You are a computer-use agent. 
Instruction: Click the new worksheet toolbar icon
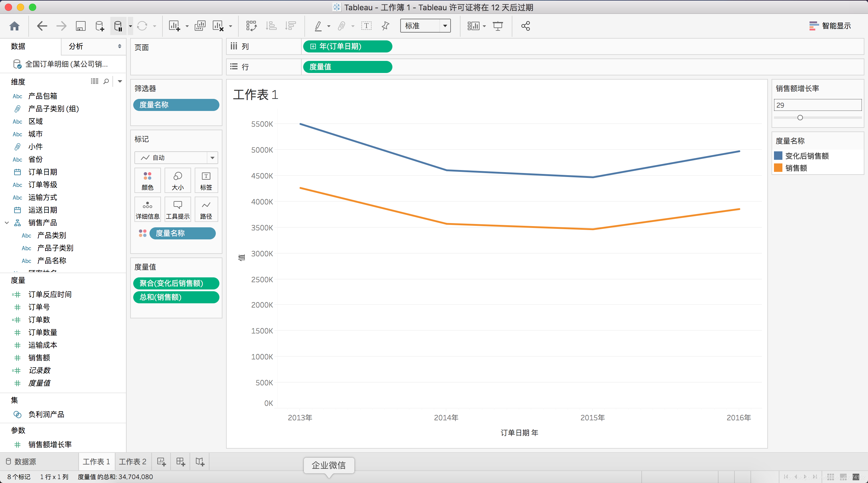174,26
